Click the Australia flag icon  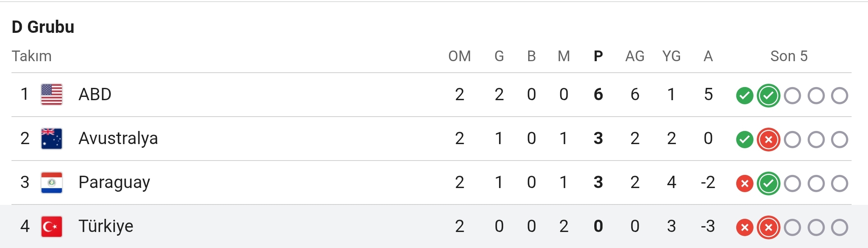pyautogui.click(x=52, y=138)
